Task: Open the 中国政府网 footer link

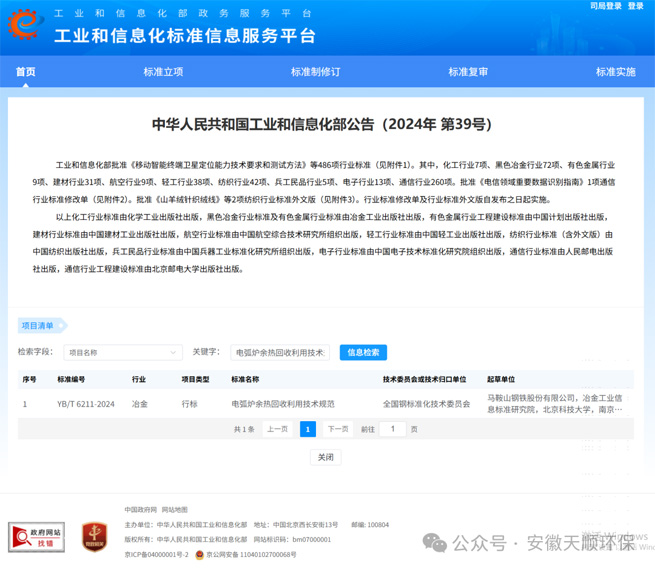Action: pos(140,510)
